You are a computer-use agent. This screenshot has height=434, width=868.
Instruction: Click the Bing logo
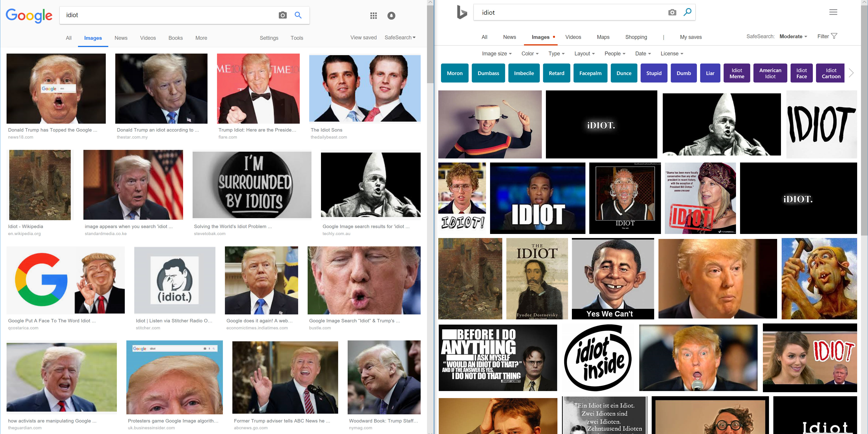[462, 12]
